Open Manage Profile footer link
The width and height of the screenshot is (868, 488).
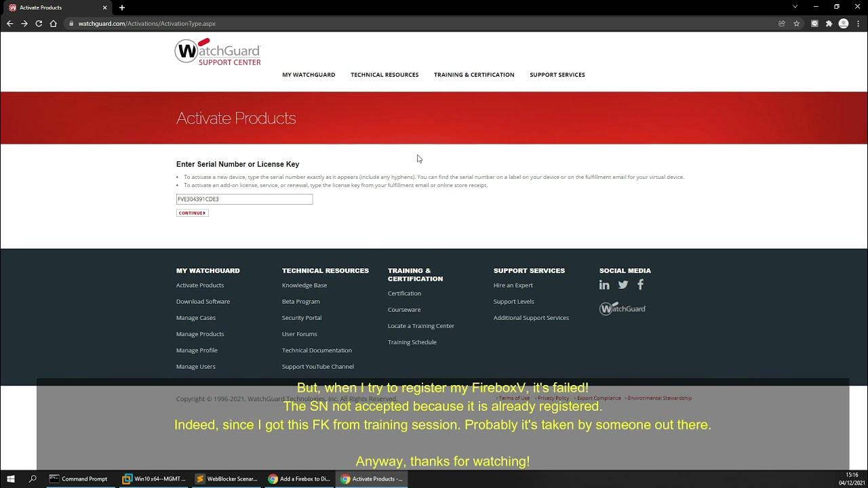[x=197, y=350]
